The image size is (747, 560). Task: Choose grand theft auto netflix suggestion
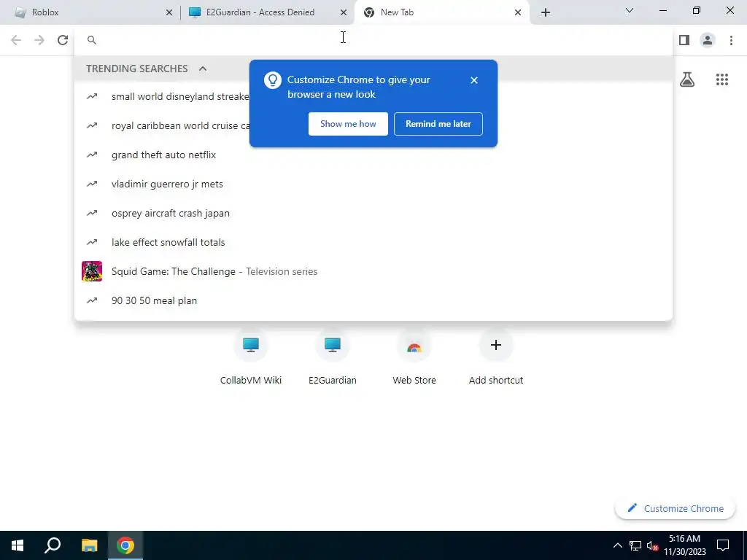(373, 155)
